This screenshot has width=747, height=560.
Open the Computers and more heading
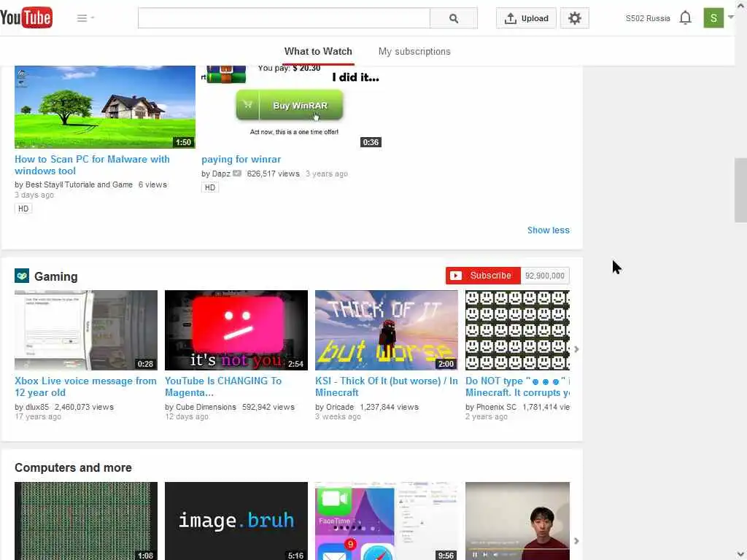[x=73, y=467]
